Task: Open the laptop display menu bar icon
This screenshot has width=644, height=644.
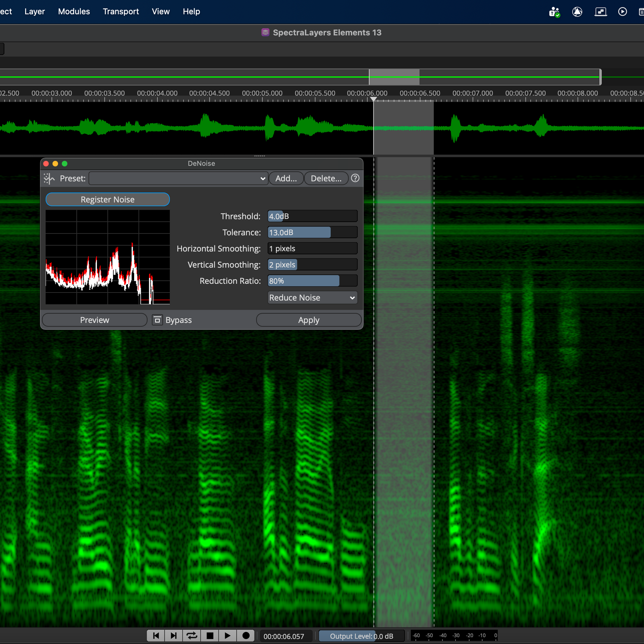Action: [600, 12]
